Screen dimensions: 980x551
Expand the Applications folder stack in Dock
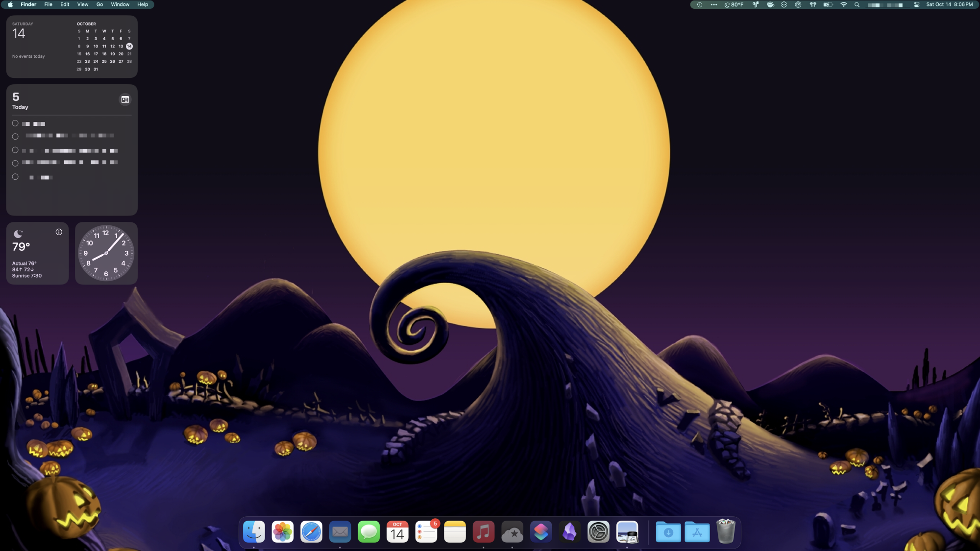tap(697, 531)
